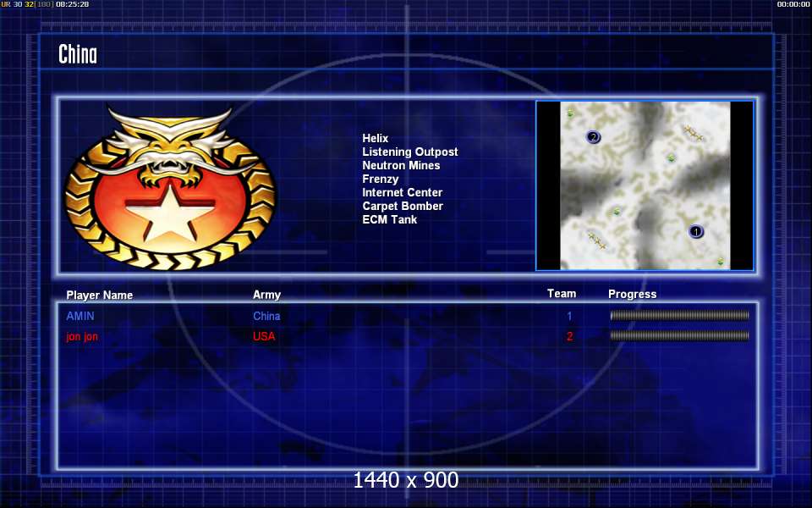Click the Carpet Bomber entry
The image size is (812, 508).
pos(403,206)
